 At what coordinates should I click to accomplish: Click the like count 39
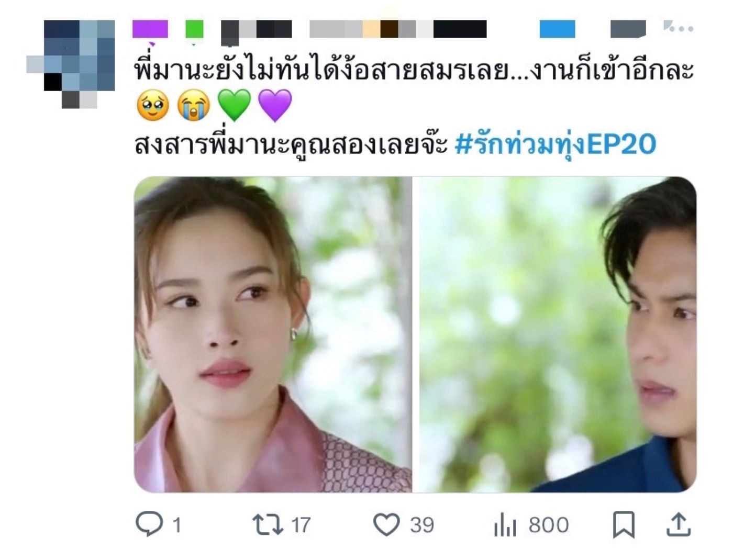pyautogui.click(x=422, y=525)
